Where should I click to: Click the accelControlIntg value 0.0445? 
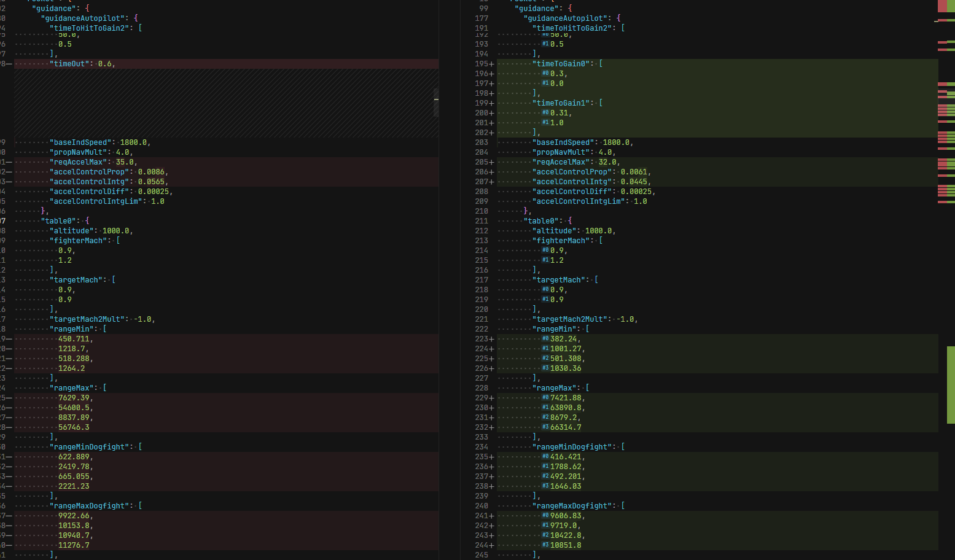(x=634, y=182)
